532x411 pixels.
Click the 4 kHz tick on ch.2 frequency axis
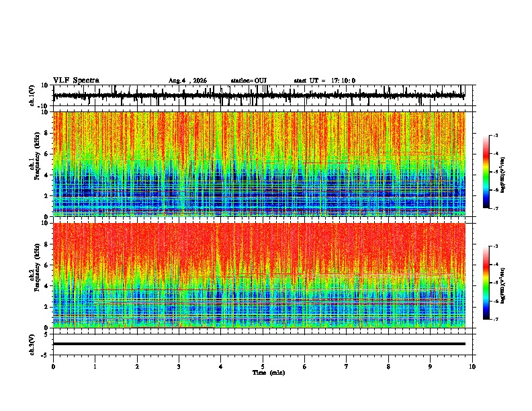(46, 286)
